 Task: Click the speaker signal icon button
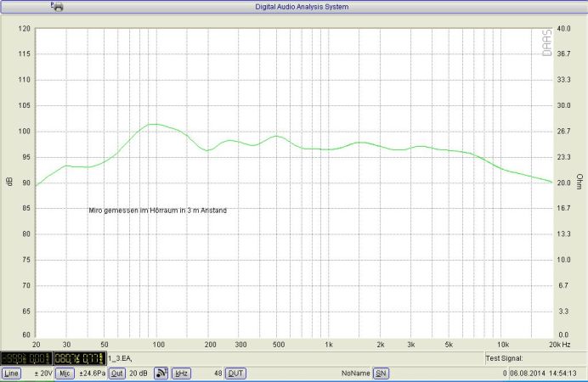pyautogui.click(x=161, y=374)
